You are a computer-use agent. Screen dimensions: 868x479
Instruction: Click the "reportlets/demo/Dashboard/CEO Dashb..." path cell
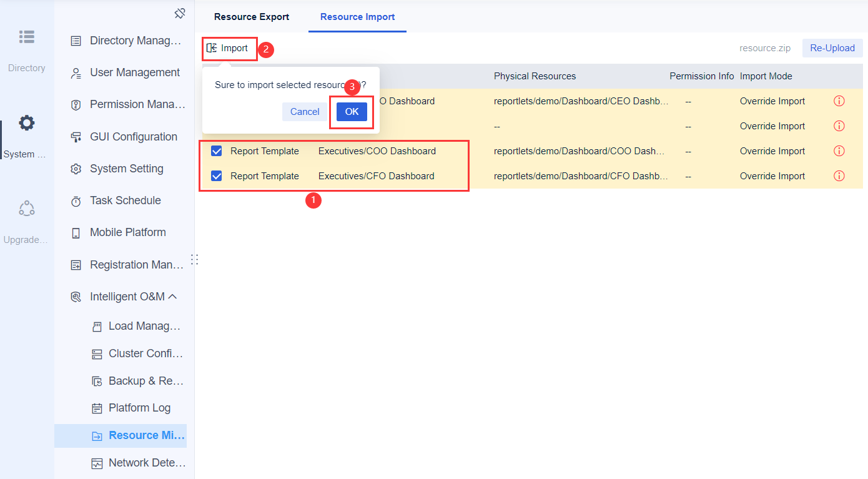tap(581, 101)
